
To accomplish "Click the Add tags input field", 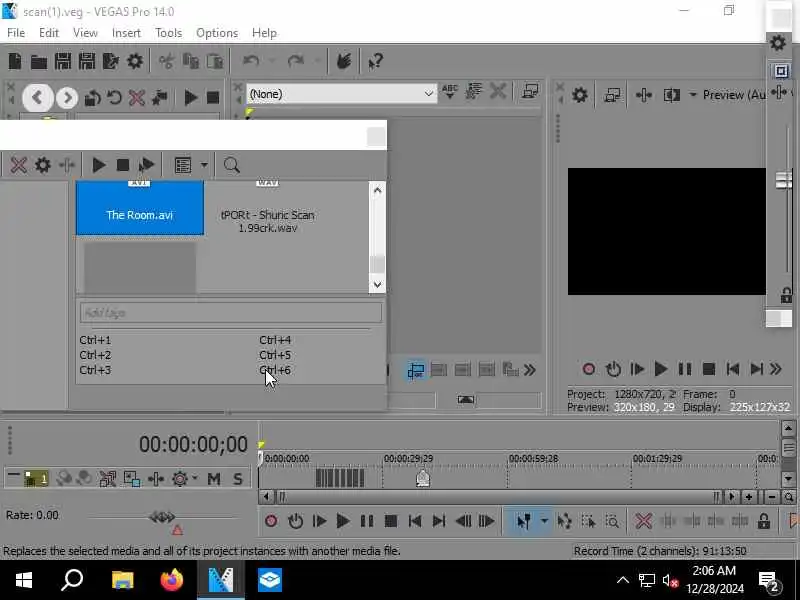I will pos(231,312).
